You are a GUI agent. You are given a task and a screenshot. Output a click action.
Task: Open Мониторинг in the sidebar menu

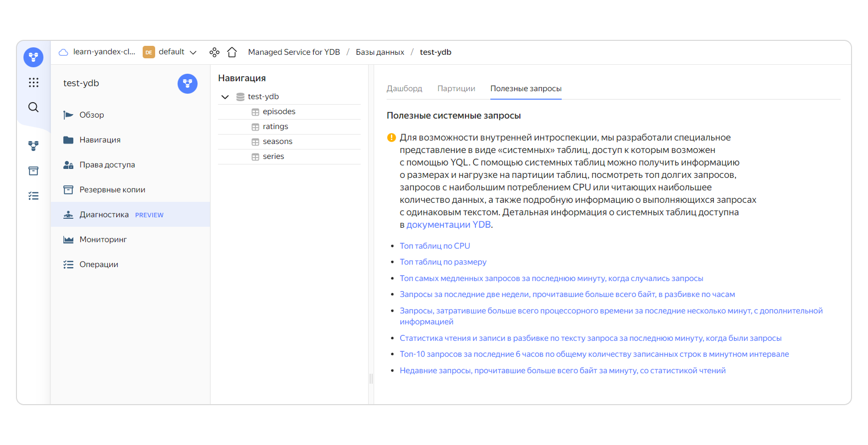pos(103,240)
